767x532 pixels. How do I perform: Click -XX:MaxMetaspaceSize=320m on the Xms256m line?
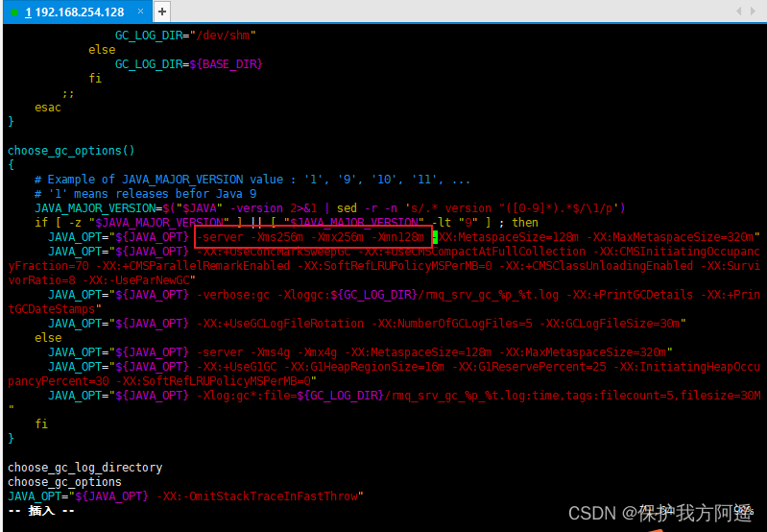tap(670, 237)
